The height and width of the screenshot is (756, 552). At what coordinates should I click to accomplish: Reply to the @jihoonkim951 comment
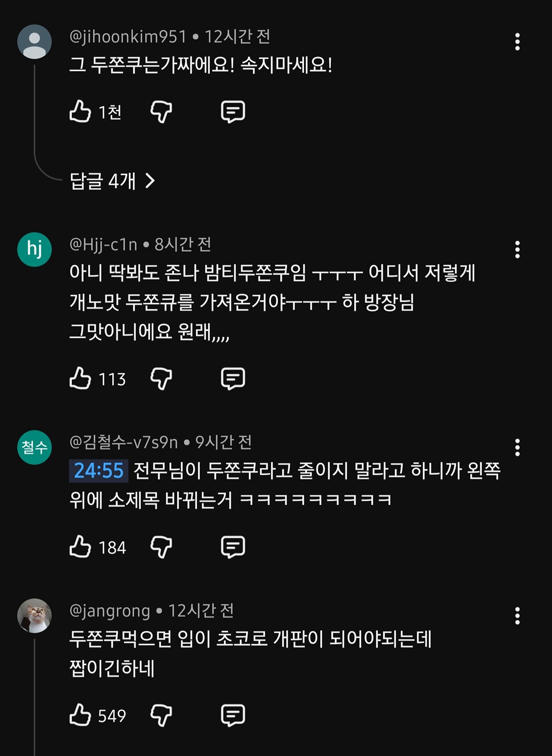[x=233, y=112]
